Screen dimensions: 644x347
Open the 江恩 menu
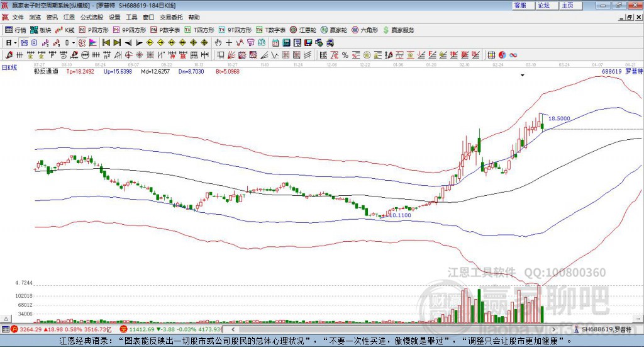point(69,17)
